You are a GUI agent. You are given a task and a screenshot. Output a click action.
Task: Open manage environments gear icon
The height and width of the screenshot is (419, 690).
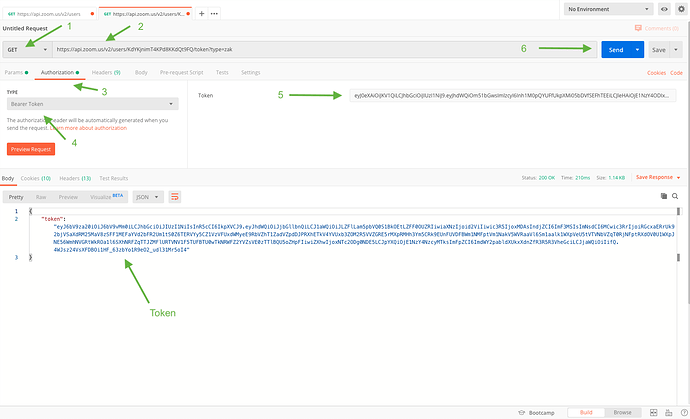[681, 9]
